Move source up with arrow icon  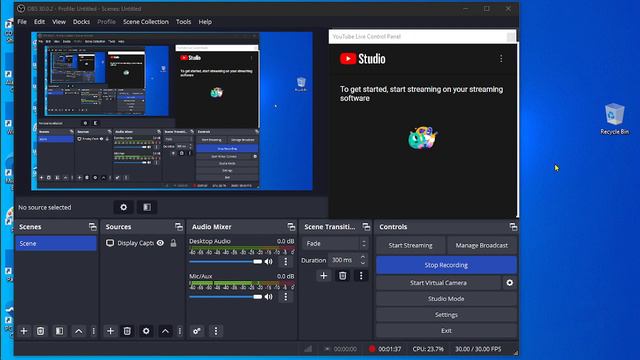click(x=165, y=331)
